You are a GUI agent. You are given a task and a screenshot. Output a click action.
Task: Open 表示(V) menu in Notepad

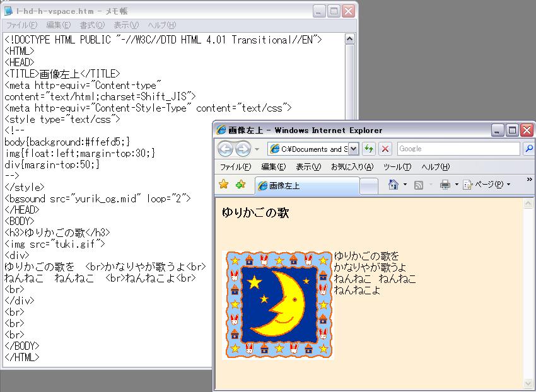pyautogui.click(x=126, y=25)
